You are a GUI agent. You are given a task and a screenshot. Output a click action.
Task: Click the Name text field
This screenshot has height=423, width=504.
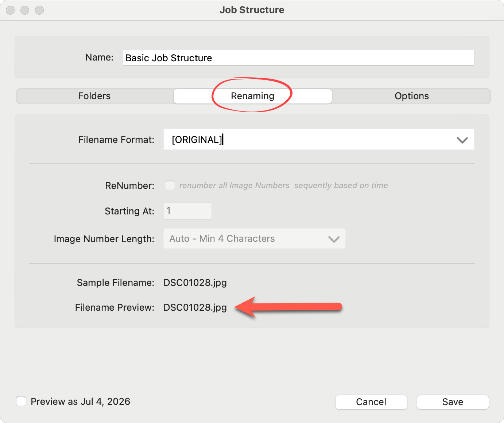click(x=298, y=58)
